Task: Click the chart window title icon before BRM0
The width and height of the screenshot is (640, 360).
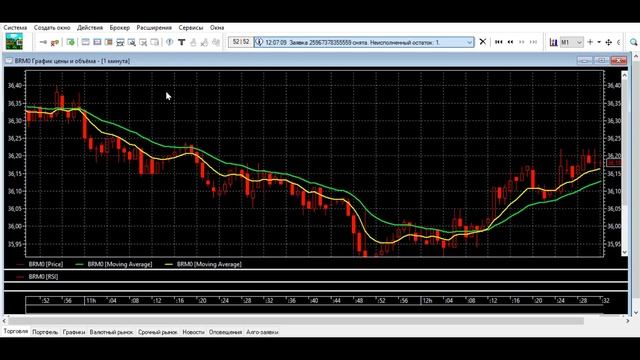Action: pyautogui.click(x=9, y=61)
